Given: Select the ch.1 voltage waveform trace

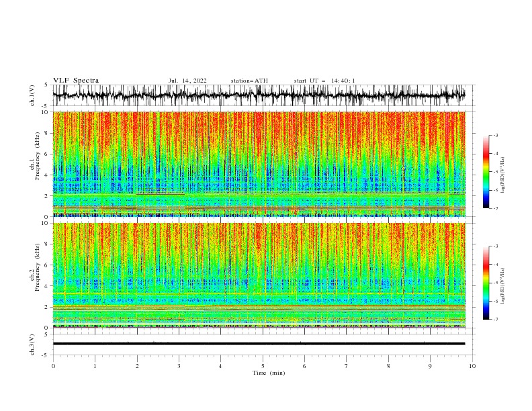Looking at the screenshot, I should point(259,95).
